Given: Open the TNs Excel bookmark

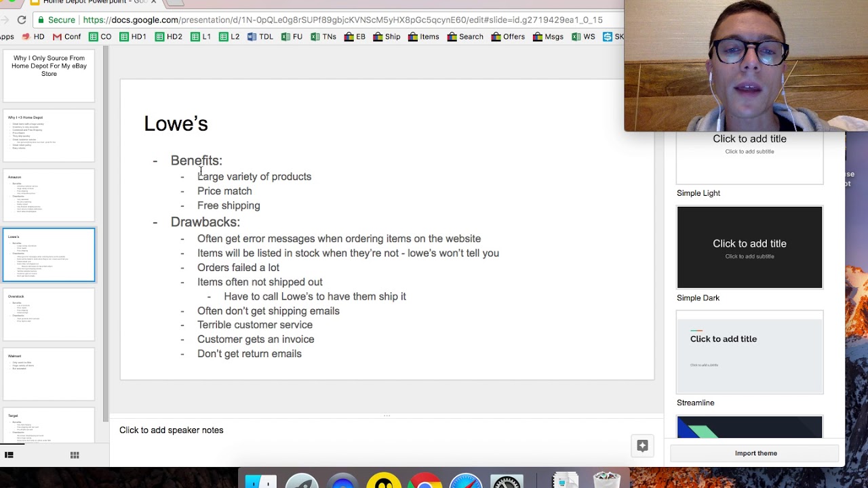Looking at the screenshot, I should pyautogui.click(x=323, y=37).
